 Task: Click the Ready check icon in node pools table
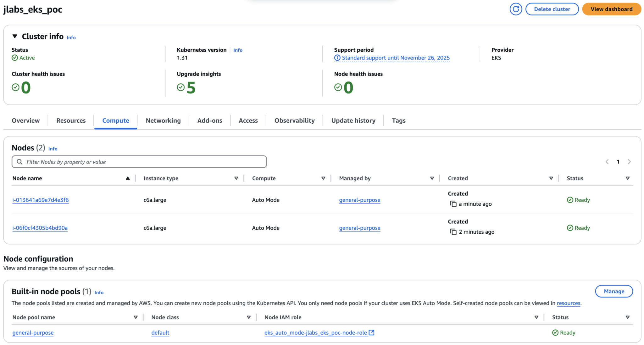click(555, 332)
